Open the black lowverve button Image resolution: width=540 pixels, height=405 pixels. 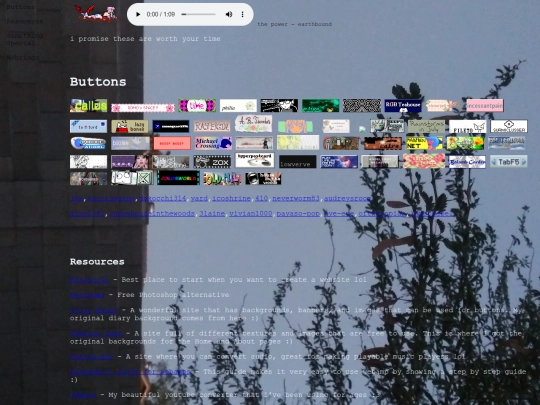298,162
